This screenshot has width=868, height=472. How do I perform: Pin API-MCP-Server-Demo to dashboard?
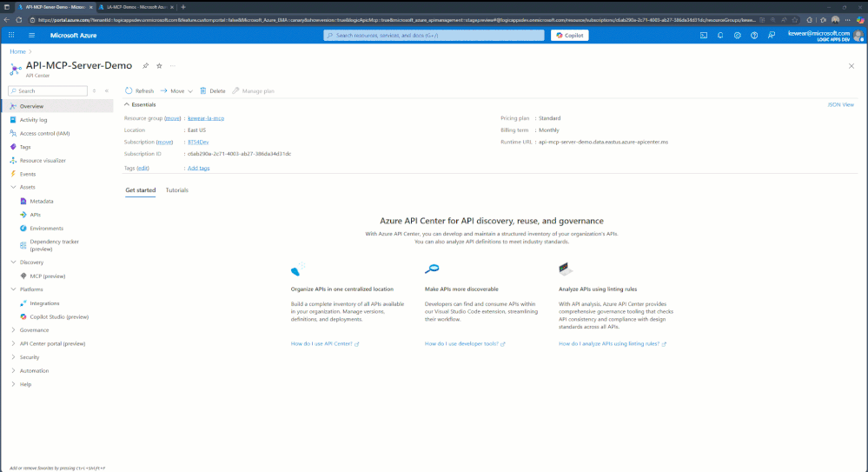tap(146, 65)
